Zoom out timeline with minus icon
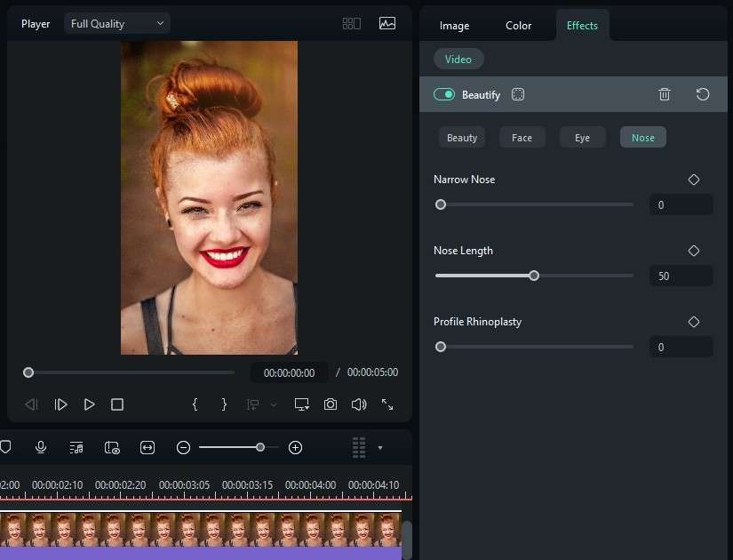This screenshot has height=560, width=733. click(x=183, y=447)
